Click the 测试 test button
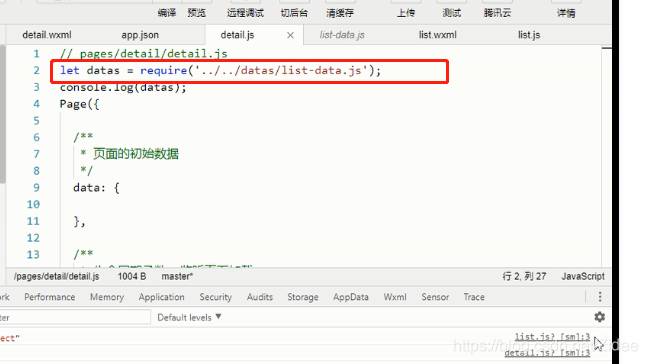Image resolution: width=648 pixels, height=364 pixels. click(x=451, y=13)
